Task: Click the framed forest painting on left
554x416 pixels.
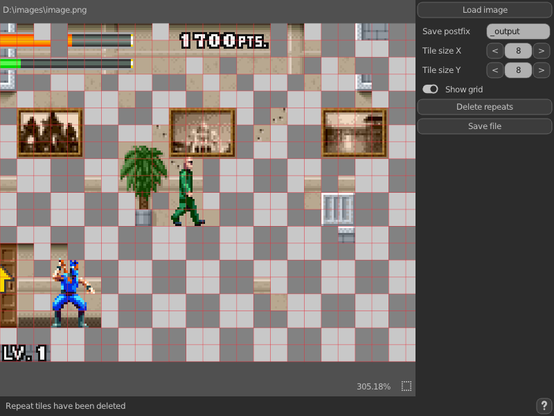Action: pyautogui.click(x=50, y=133)
